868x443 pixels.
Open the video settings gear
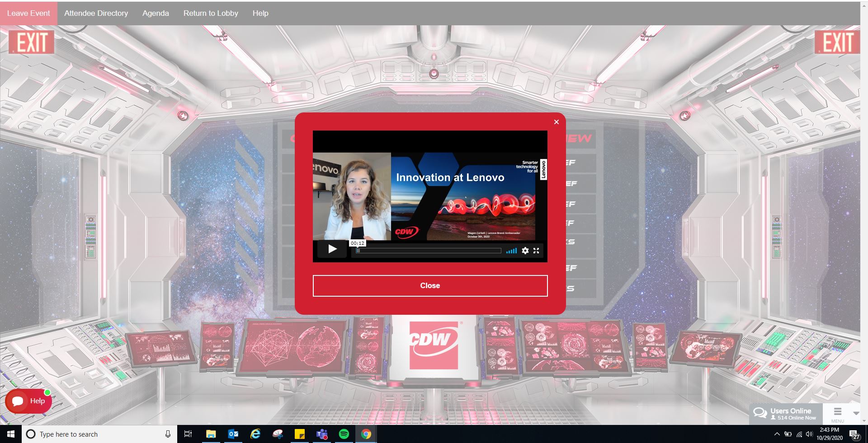click(x=525, y=251)
